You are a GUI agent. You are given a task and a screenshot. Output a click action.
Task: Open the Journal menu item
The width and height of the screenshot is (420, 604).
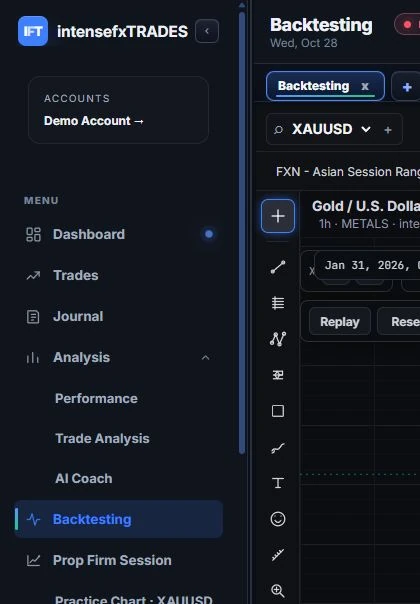pyautogui.click(x=118, y=317)
